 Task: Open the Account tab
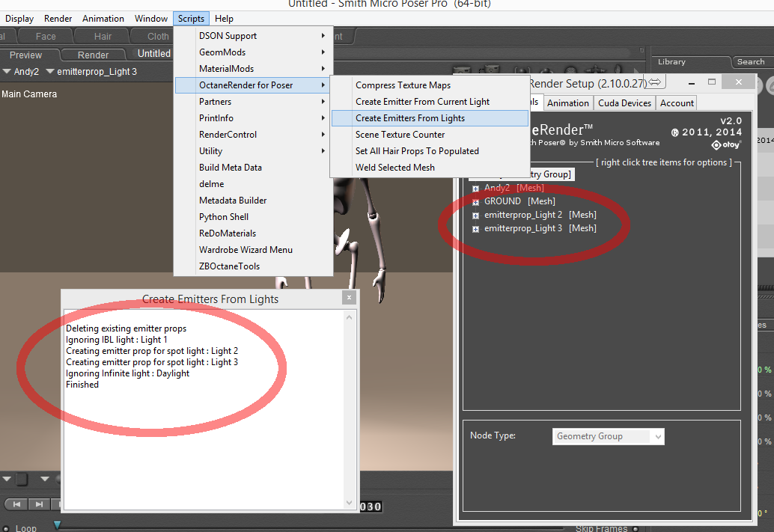pos(677,103)
